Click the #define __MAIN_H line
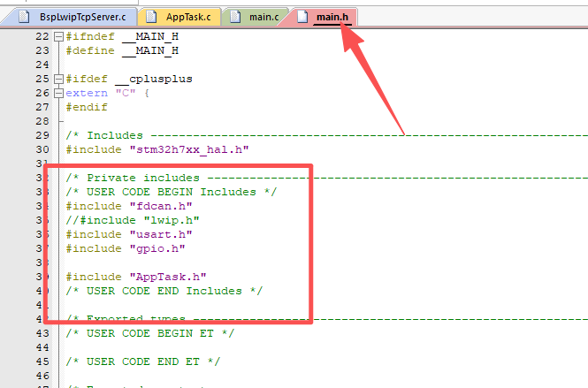 122,50
